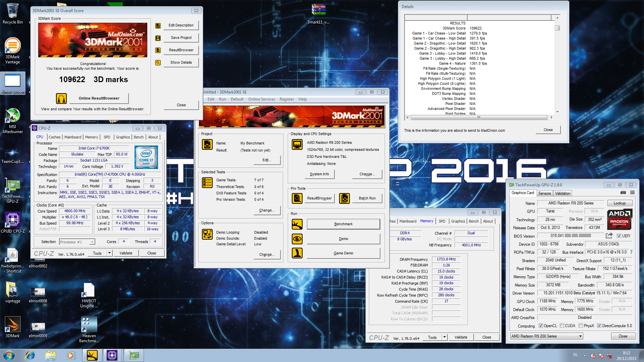Click the GPU-Z BIOS share icon
644x362 pixels.
coord(609,236)
